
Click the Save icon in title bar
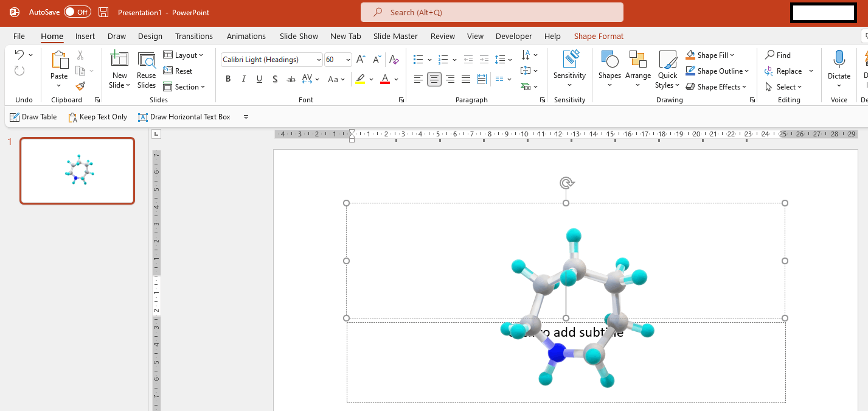pyautogui.click(x=103, y=12)
